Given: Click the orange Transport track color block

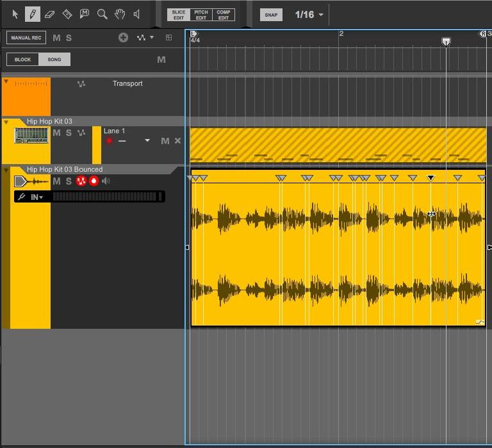Looking at the screenshot, I should tap(26, 97).
